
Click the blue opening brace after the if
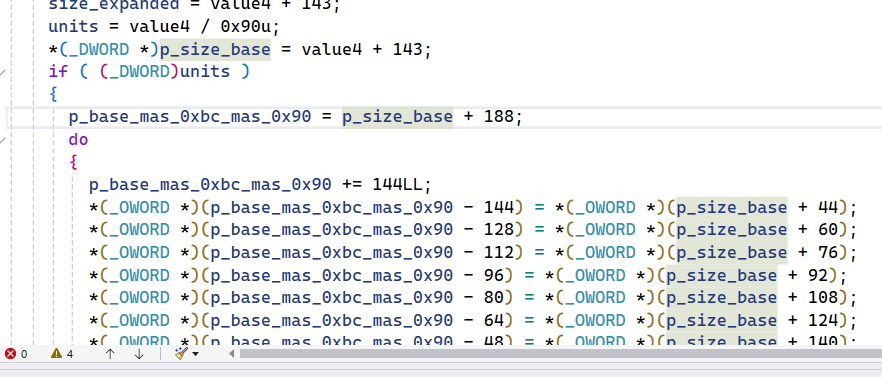[x=53, y=94]
